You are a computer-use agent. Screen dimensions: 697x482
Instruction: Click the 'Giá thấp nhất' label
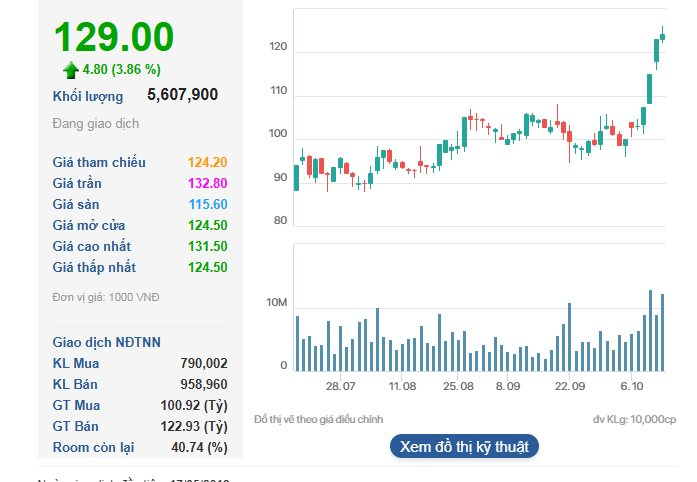(x=94, y=267)
